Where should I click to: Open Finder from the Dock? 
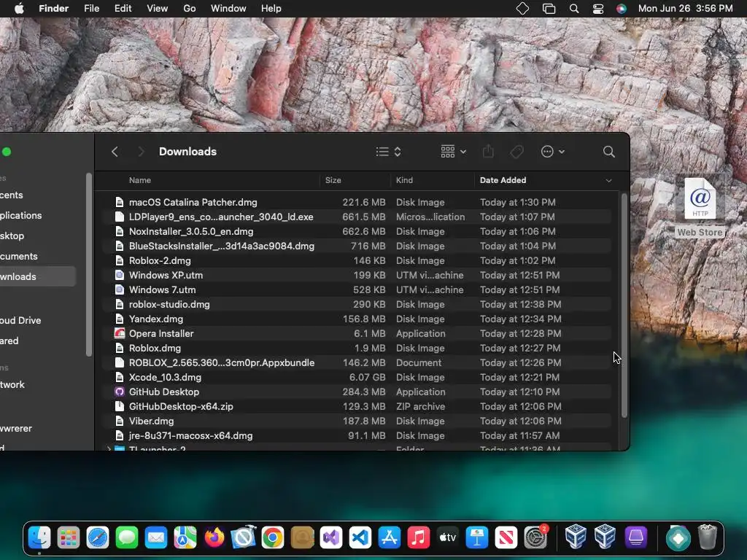(x=39, y=537)
